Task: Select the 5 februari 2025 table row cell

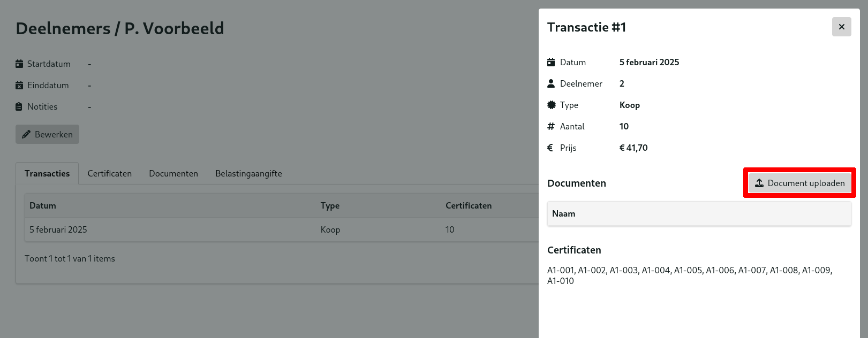Action: [x=58, y=229]
